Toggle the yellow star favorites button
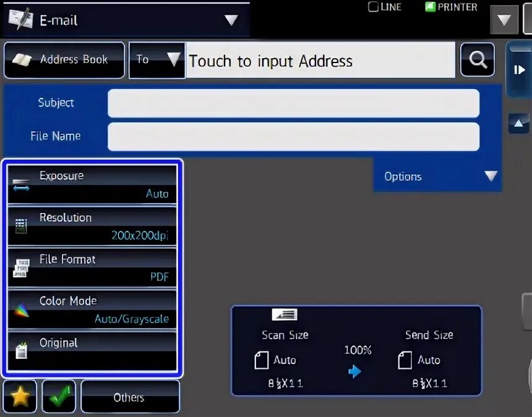Screen dimensions: 532x417 pos(20,396)
